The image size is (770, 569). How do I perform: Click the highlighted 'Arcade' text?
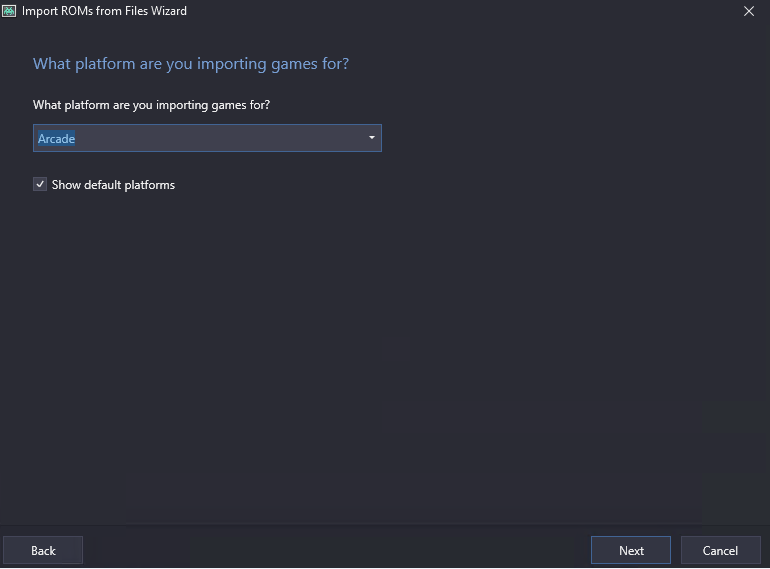56,138
